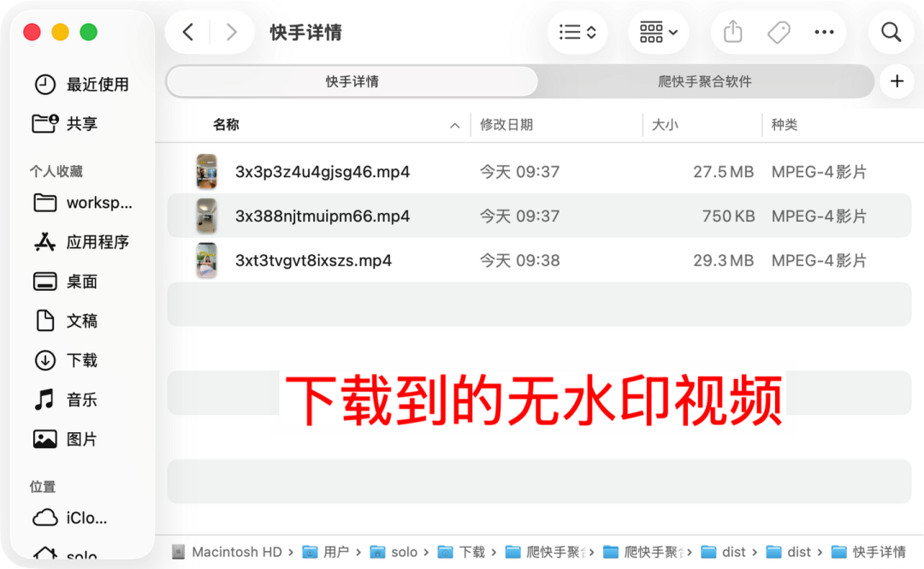
Task: Click the Tag toolbar icon
Action: [779, 32]
